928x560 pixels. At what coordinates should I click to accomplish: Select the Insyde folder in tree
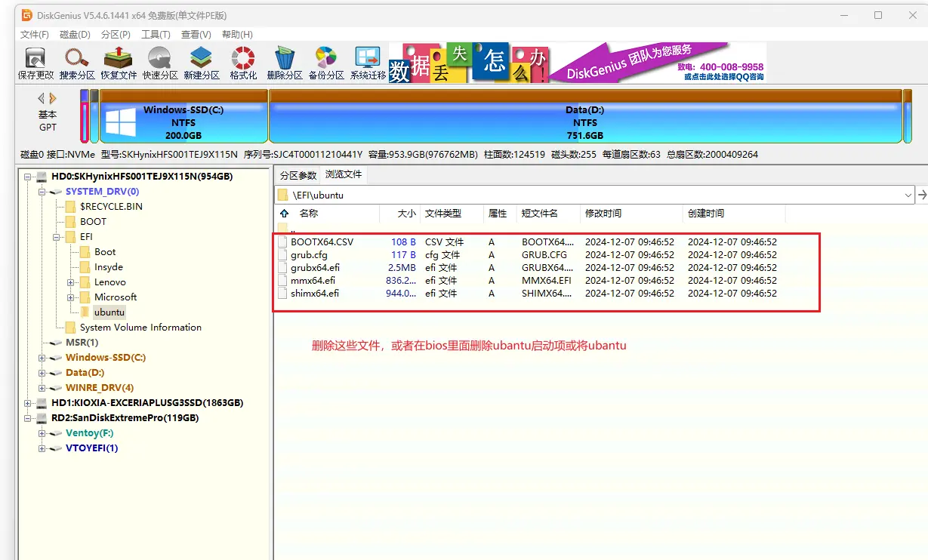[x=109, y=267]
